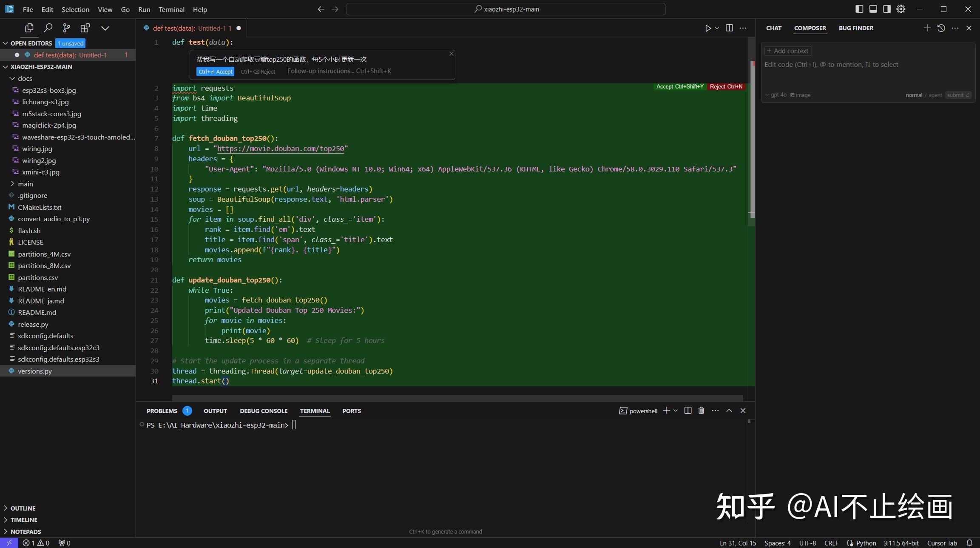Toggle the bottom panel visibility
The image size is (980, 548).
pyautogui.click(x=873, y=9)
